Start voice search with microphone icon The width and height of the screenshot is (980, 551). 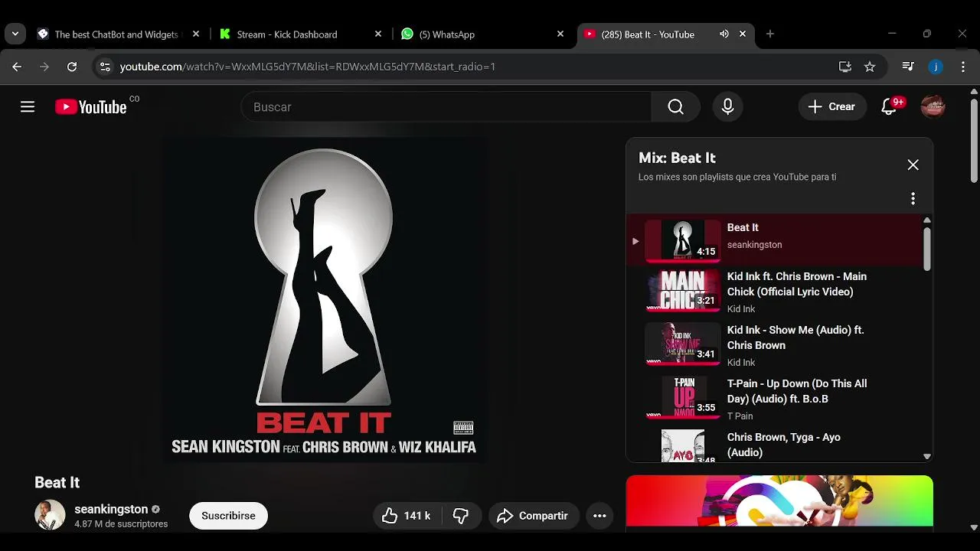(727, 107)
